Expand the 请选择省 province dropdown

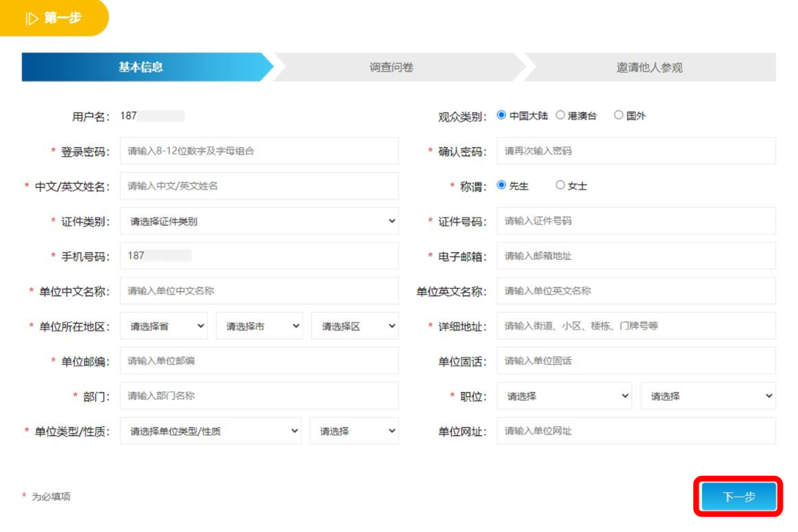(164, 326)
